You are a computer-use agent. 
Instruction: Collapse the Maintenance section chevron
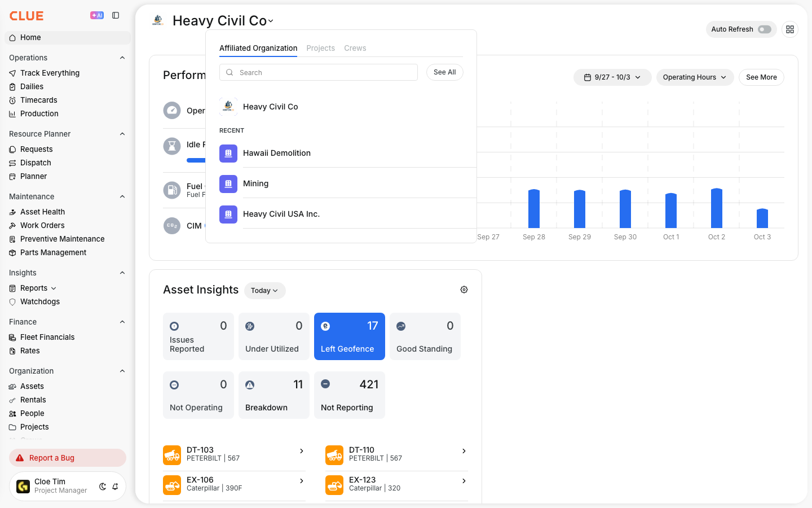click(122, 196)
